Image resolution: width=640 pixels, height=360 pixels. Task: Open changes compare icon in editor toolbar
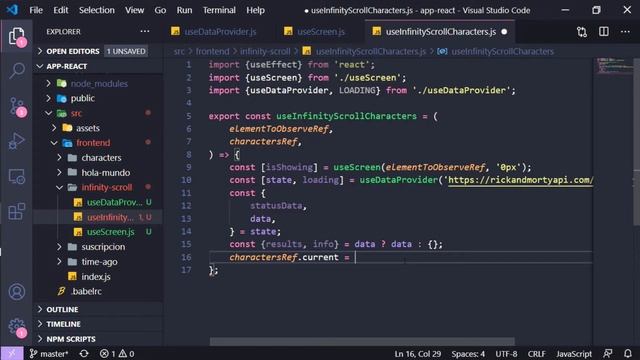582,32
